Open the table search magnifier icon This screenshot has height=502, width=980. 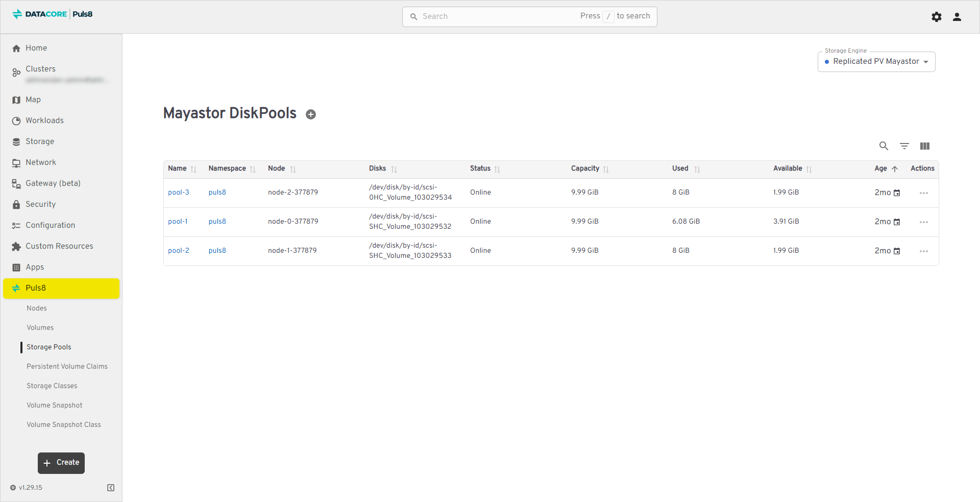(884, 146)
